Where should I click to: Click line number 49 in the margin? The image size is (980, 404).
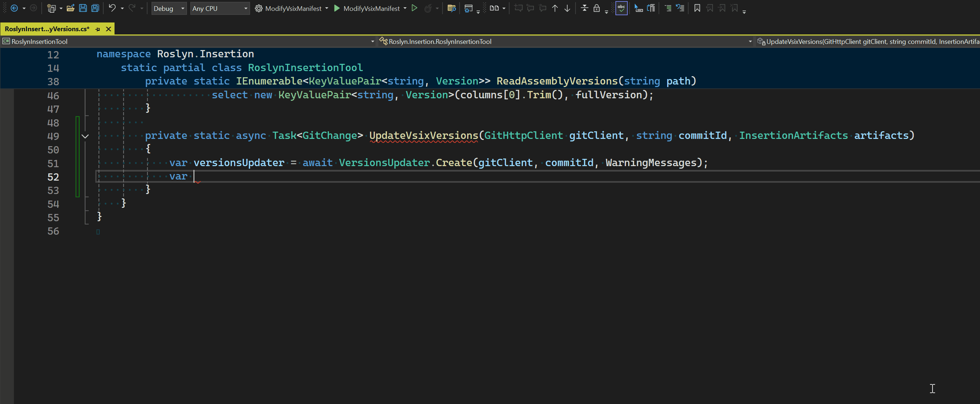[53, 136]
